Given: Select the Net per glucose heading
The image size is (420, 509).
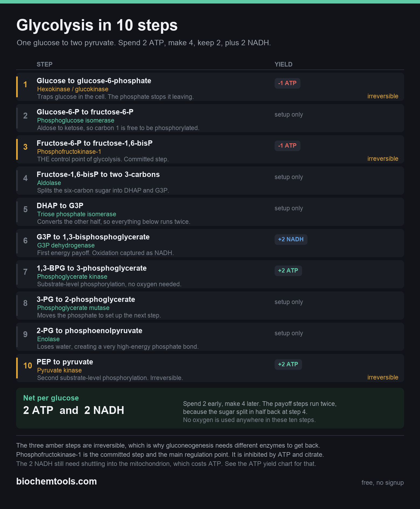Looking at the screenshot, I should coord(51,398).
